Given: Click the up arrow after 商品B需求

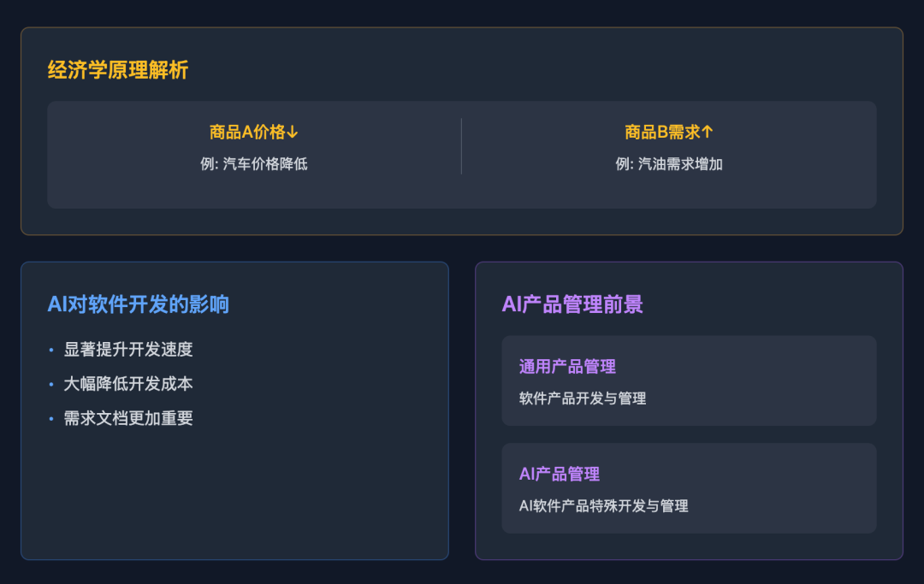Looking at the screenshot, I should tap(708, 132).
